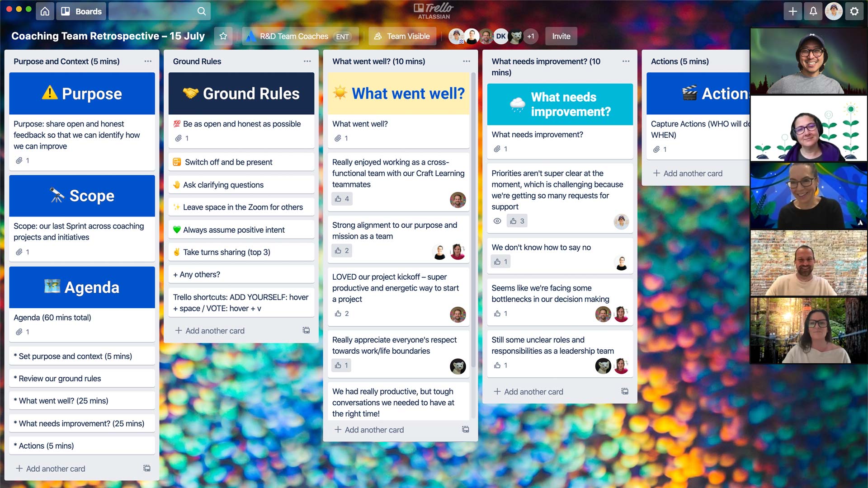The height and width of the screenshot is (488, 868).
Task: Click the star/favorite icon next to board title
Action: [x=224, y=36]
